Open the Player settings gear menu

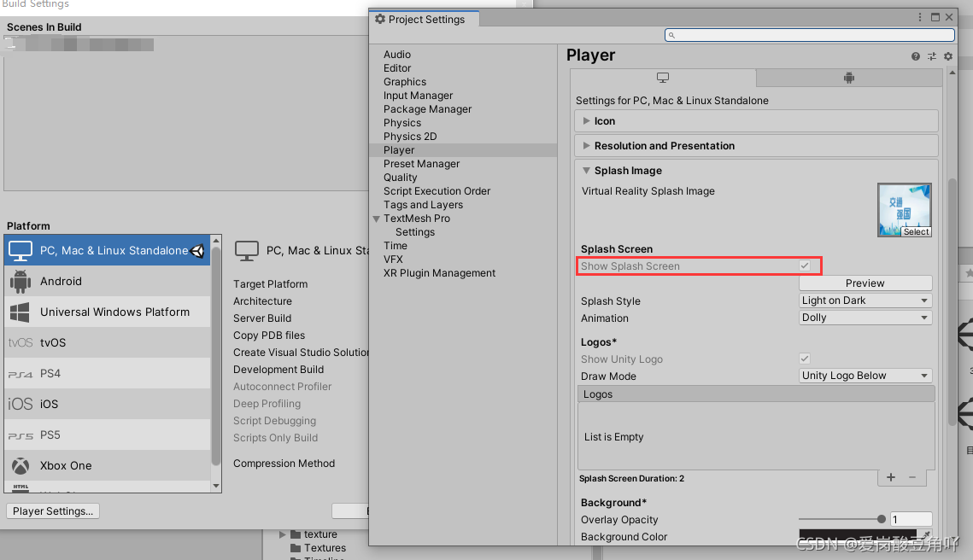(948, 56)
